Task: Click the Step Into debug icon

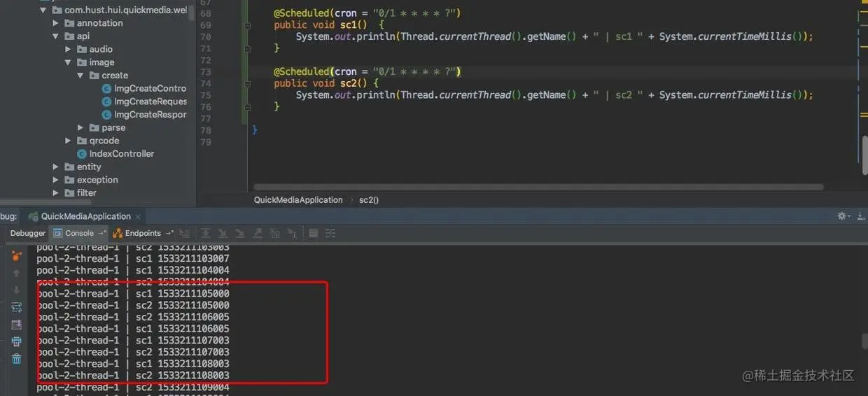Action: [223, 233]
